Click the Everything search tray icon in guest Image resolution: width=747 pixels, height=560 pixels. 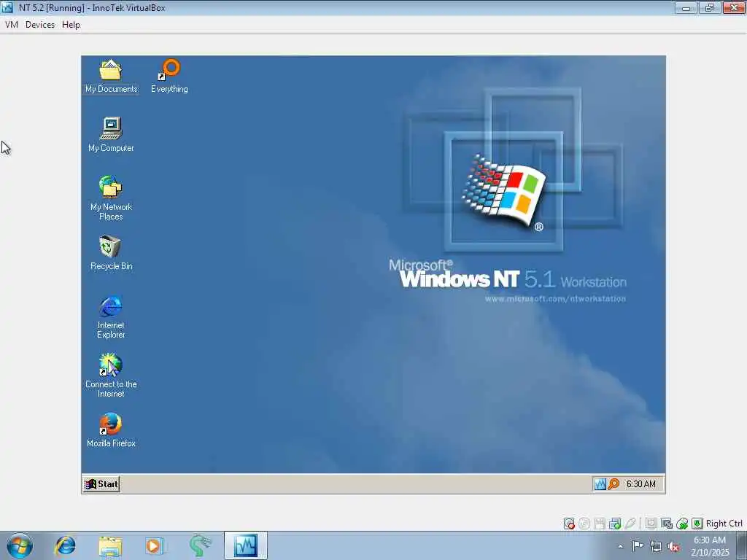pos(614,484)
